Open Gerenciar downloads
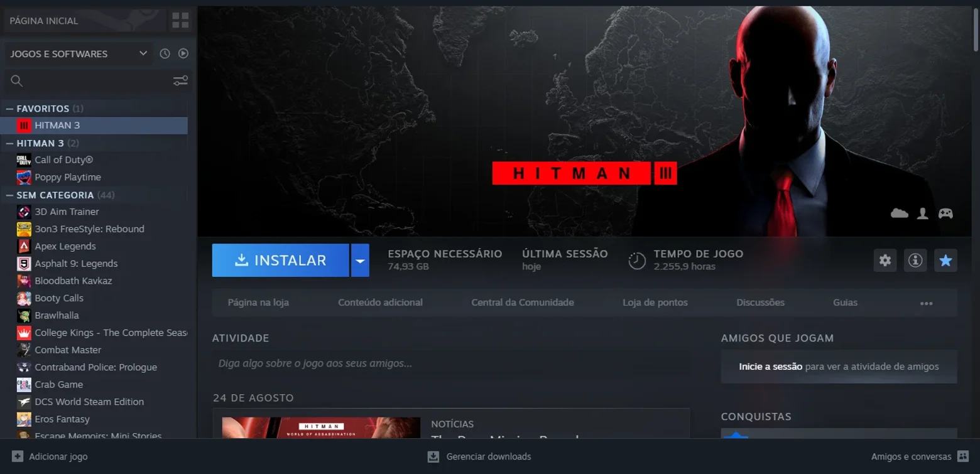The height and width of the screenshot is (474, 980). [x=489, y=456]
